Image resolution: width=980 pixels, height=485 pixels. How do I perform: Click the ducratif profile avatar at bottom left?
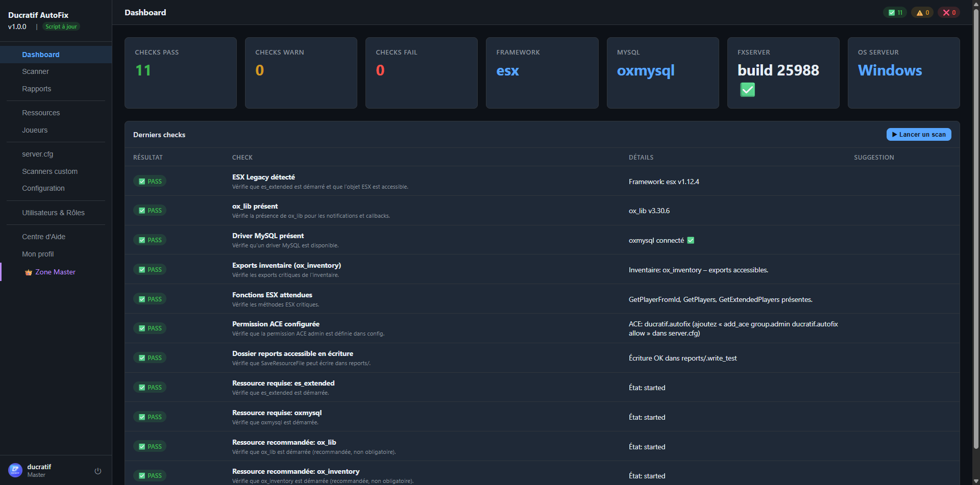[15, 470]
